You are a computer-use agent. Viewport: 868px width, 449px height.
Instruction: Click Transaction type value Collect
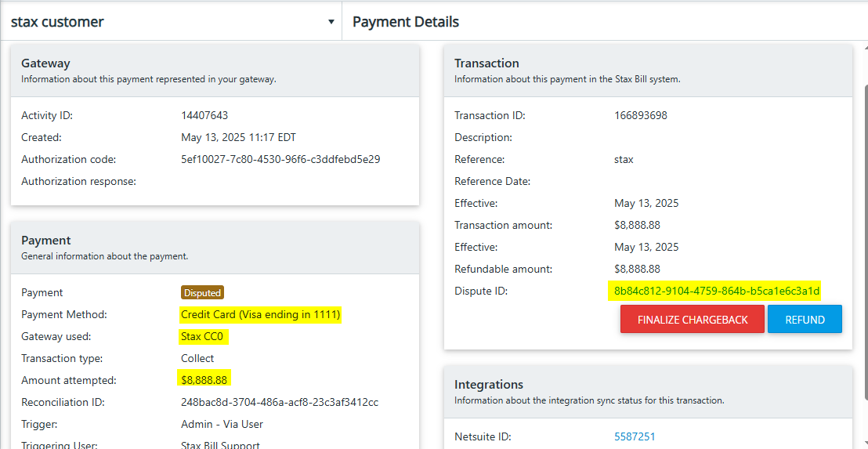(197, 358)
